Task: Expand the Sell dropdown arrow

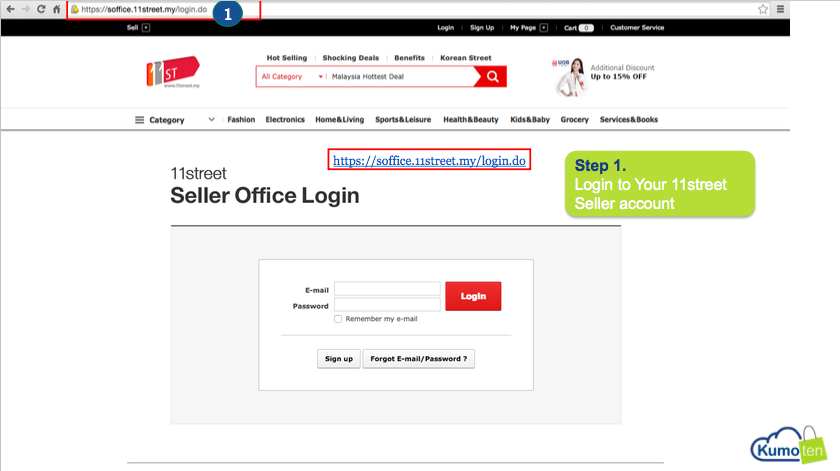Action: (146, 27)
